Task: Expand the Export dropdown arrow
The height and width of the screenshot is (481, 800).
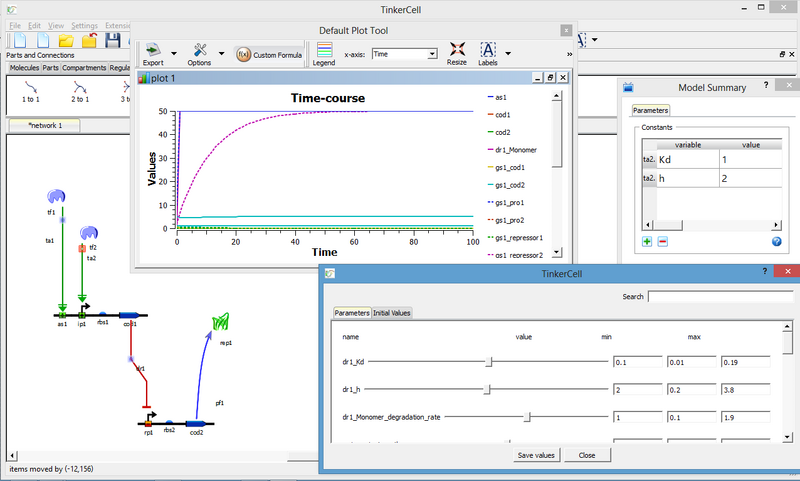Action: 175,53
